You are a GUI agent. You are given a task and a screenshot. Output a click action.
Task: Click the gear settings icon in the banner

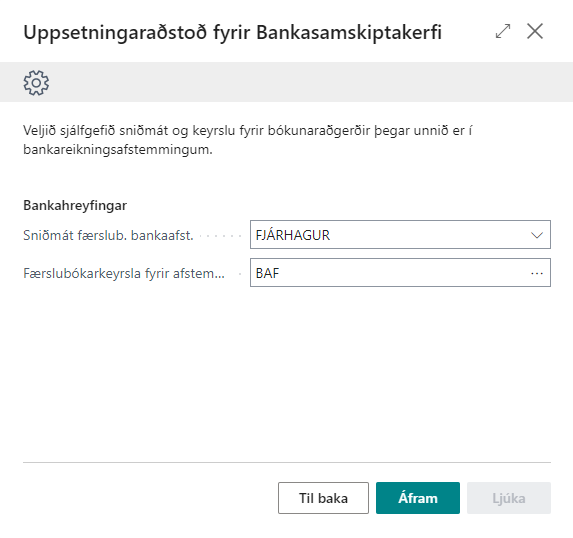[36, 83]
